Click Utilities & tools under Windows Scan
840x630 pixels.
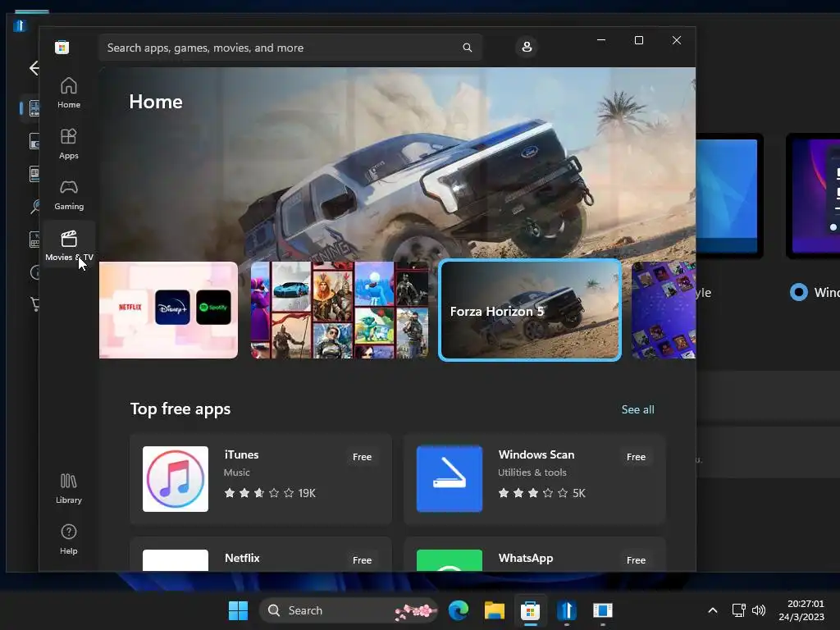[532, 472]
